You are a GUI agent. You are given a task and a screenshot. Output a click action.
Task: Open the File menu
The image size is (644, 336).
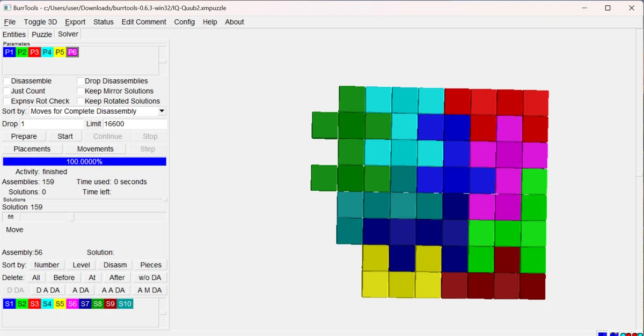tap(10, 22)
